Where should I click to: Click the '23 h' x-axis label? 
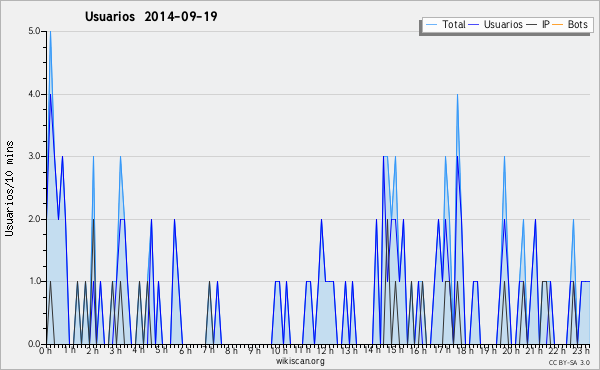point(581,351)
